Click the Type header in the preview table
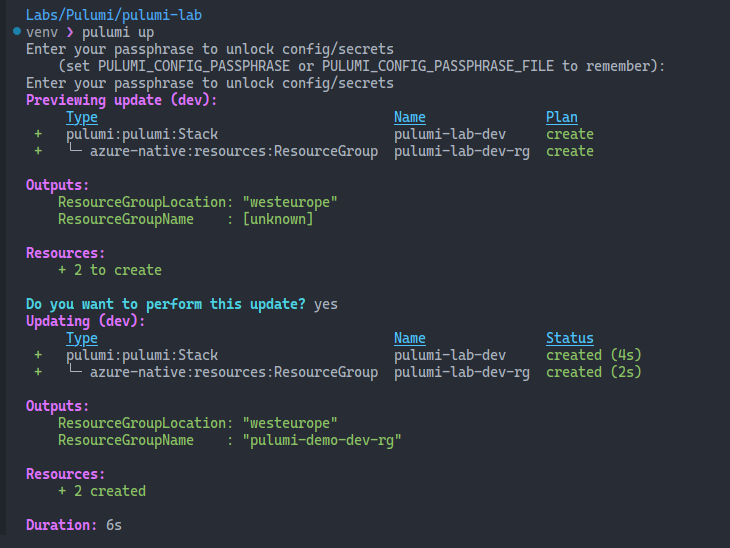The image size is (730, 548). [82, 117]
